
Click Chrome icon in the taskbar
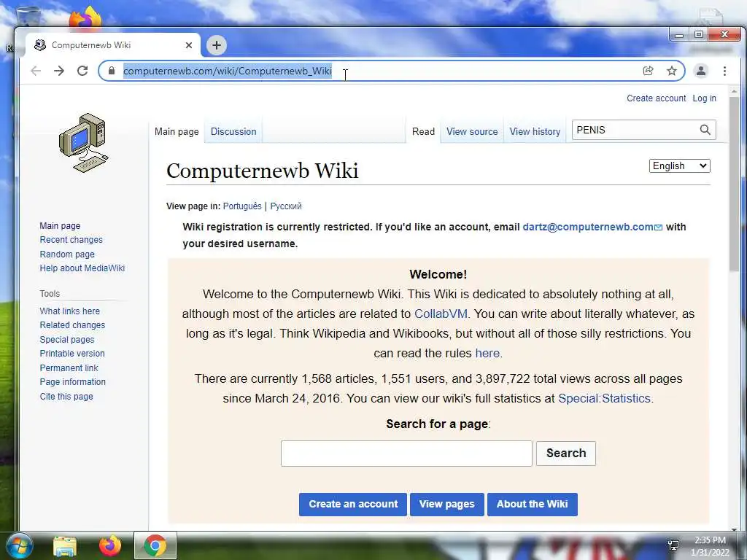pyautogui.click(x=155, y=545)
